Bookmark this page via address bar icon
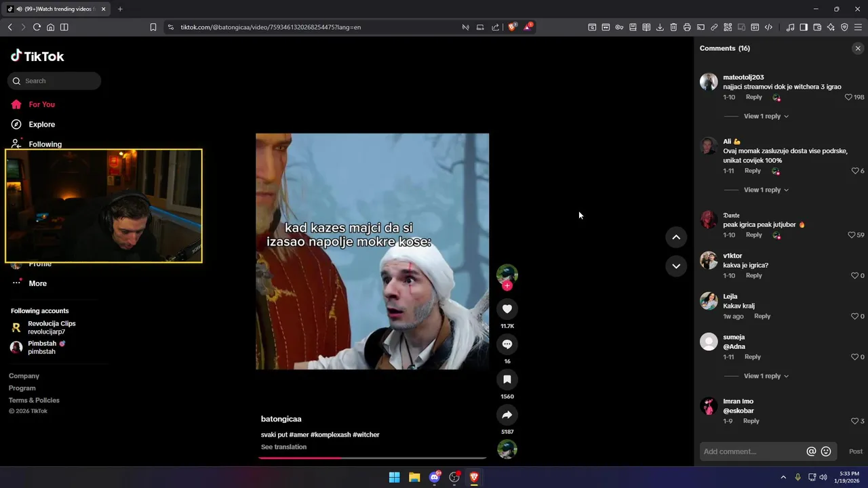 click(153, 27)
